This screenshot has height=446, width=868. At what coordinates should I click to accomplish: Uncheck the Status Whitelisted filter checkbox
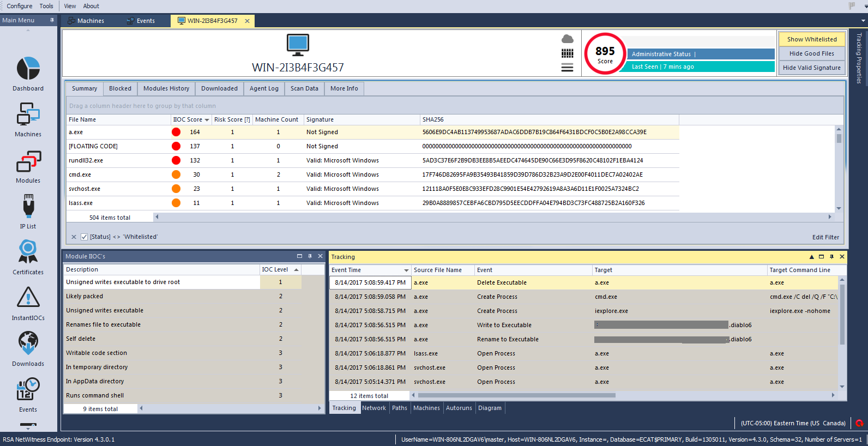[x=84, y=237]
